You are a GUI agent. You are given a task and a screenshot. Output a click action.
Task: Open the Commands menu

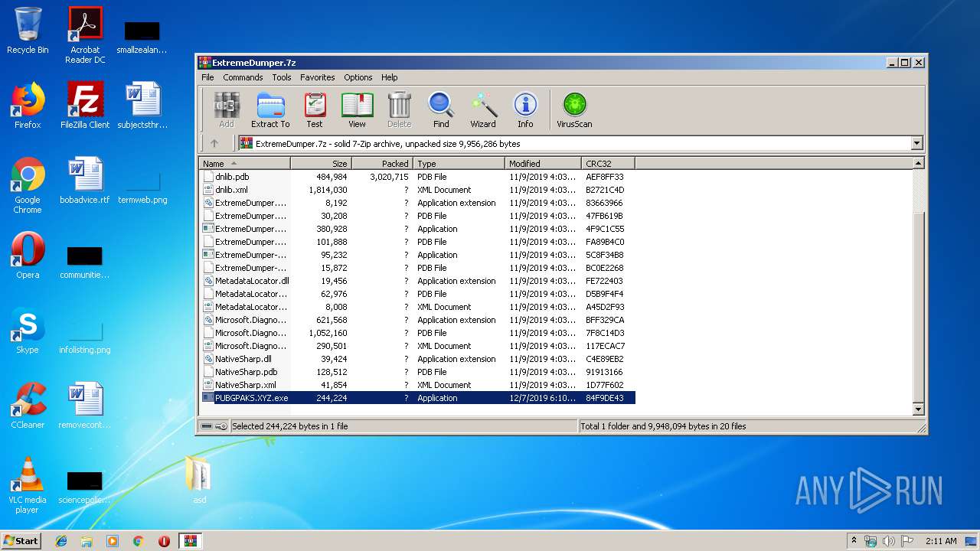243,77
